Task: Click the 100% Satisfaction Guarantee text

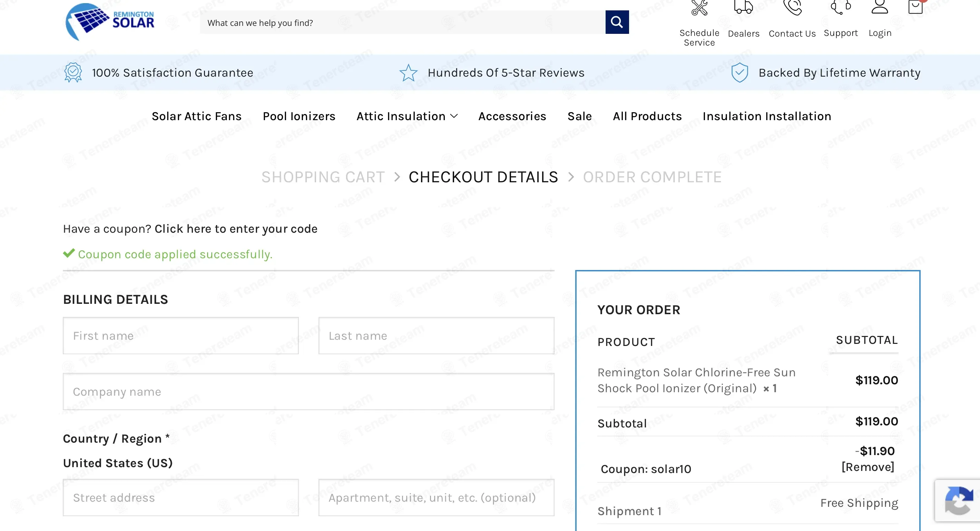Action: point(173,72)
